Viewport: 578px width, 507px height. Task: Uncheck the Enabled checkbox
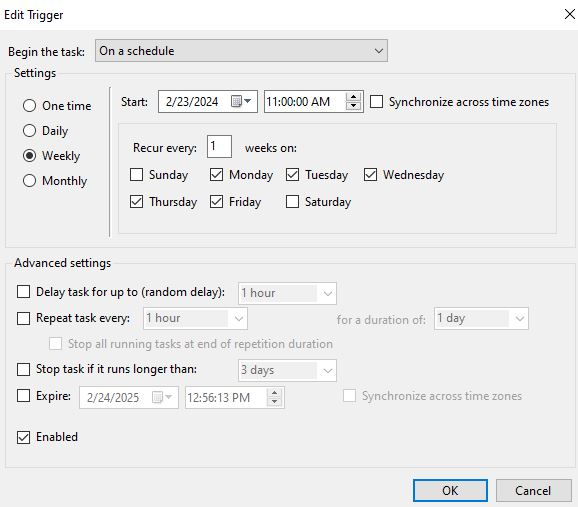click(24, 437)
